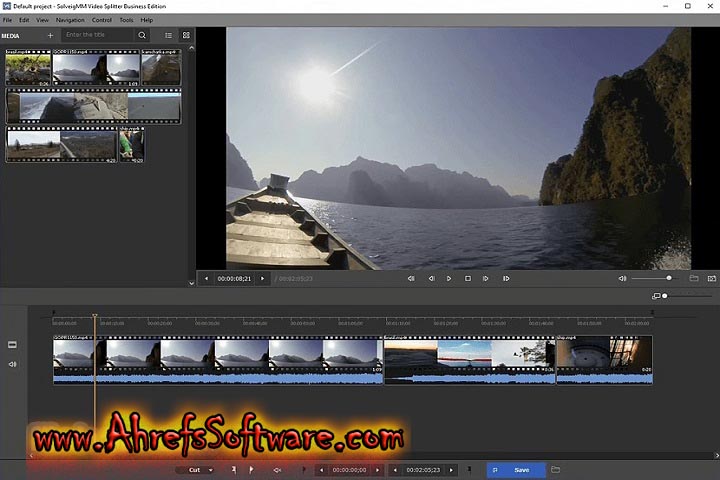This screenshot has width=720, height=480.
Task: Click the media search magnifier icon
Action: pos(142,35)
